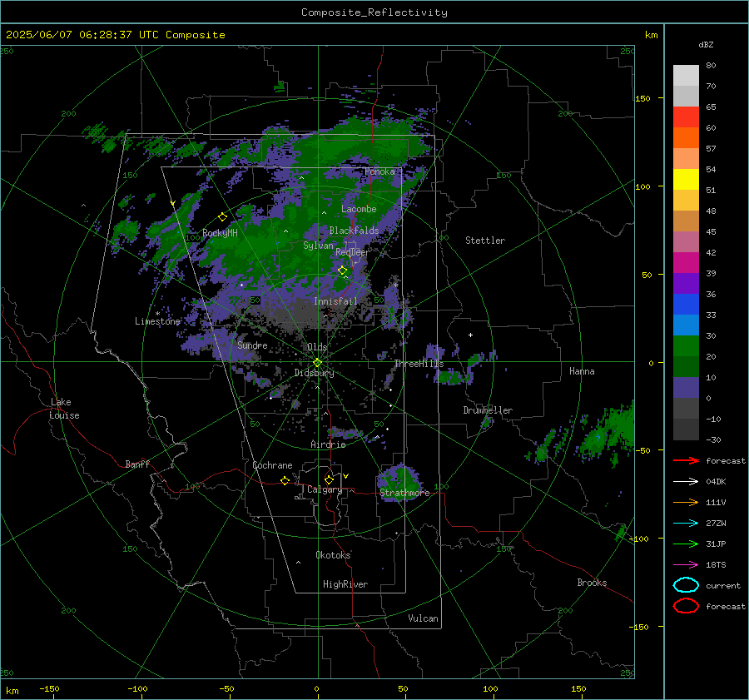Click the HighRiver city label
The width and height of the screenshot is (749, 700).
click(x=345, y=584)
